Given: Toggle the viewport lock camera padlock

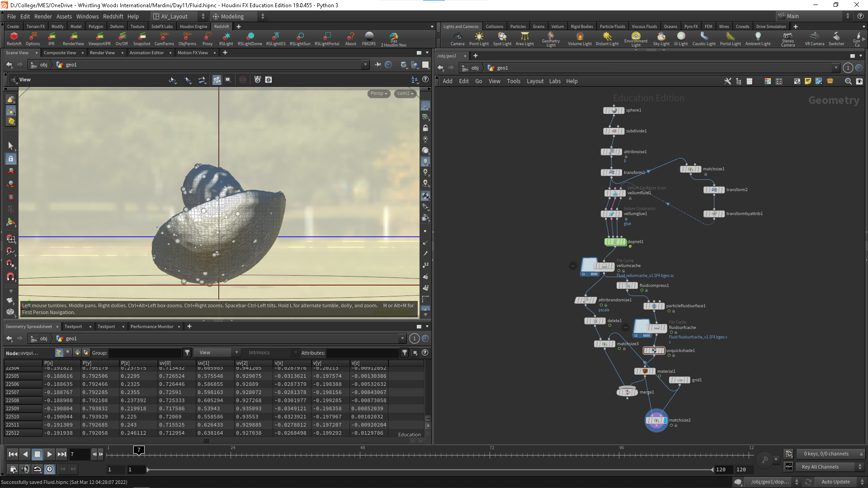Looking at the screenshot, I should 425,128.
